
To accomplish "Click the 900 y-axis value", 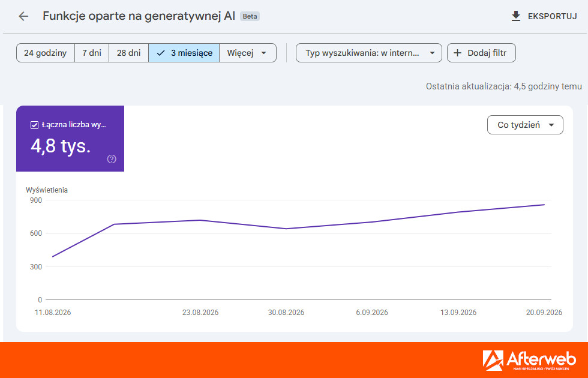I will [x=36, y=200].
